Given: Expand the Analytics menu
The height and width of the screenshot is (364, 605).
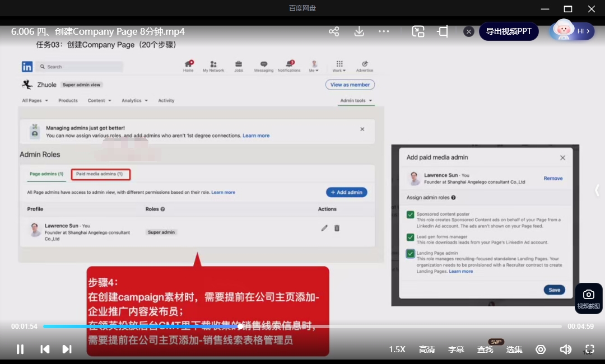Looking at the screenshot, I should coord(134,101).
